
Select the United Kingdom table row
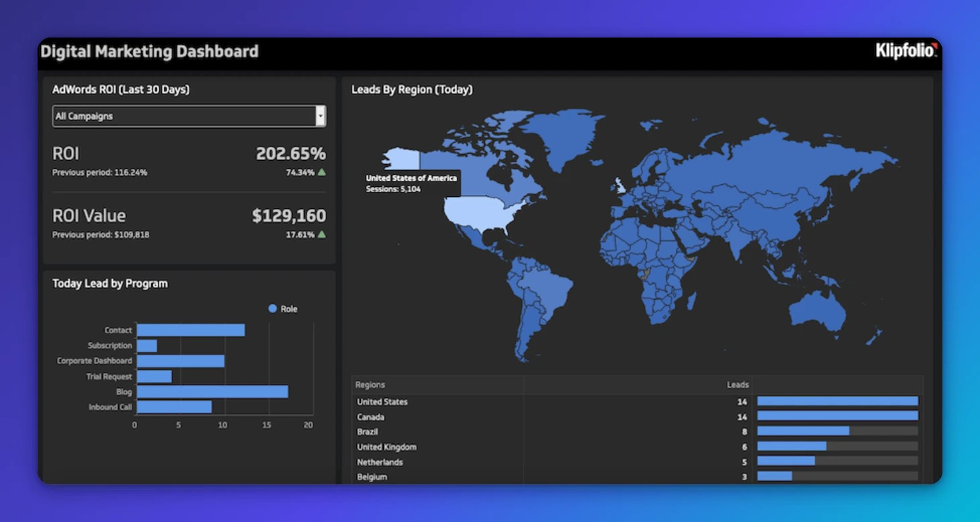[x=637, y=447]
